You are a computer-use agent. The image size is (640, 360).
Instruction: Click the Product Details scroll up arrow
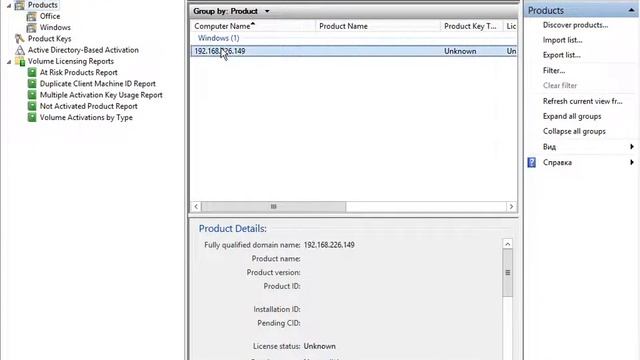tap(507, 244)
